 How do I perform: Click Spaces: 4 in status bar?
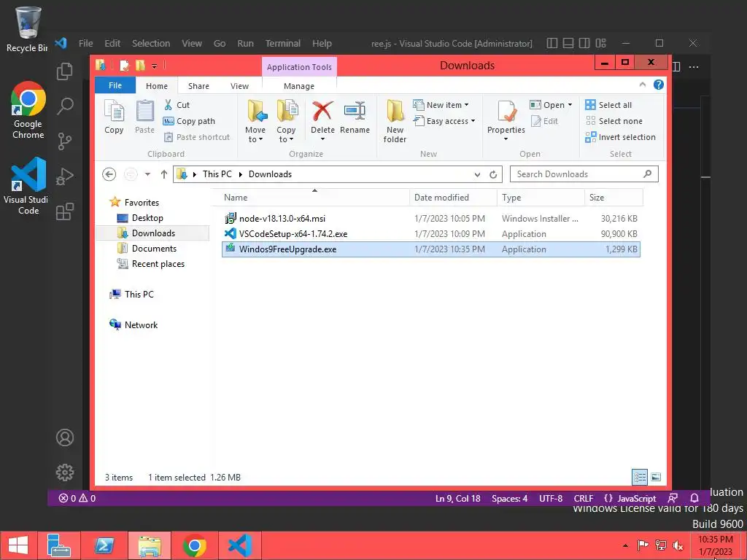509,498
